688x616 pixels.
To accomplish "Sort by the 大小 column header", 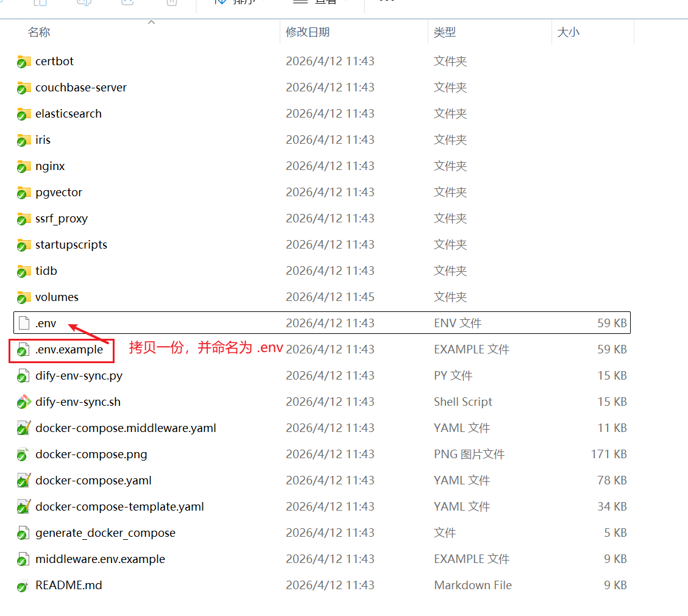I will pos(568,32).
